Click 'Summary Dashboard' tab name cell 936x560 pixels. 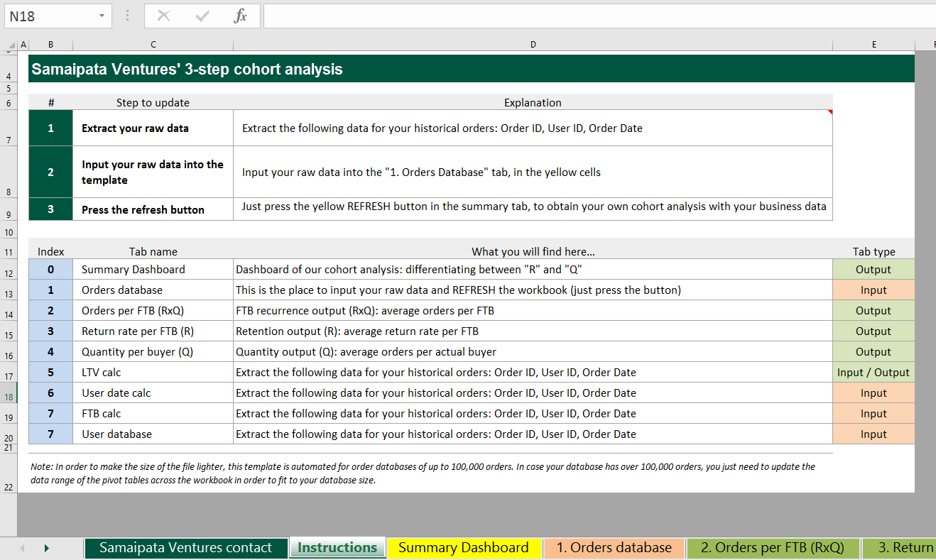(153, 270)
